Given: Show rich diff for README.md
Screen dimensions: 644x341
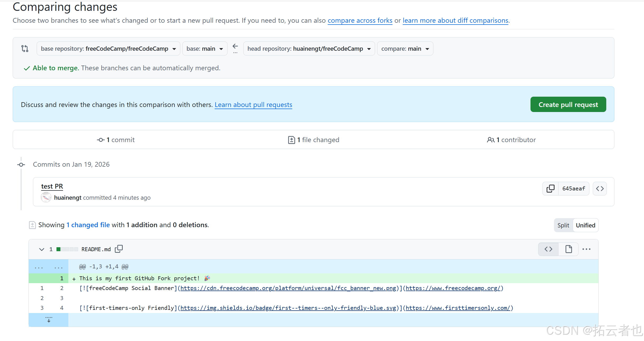Looking at the screenshot, I should [569, 249].
